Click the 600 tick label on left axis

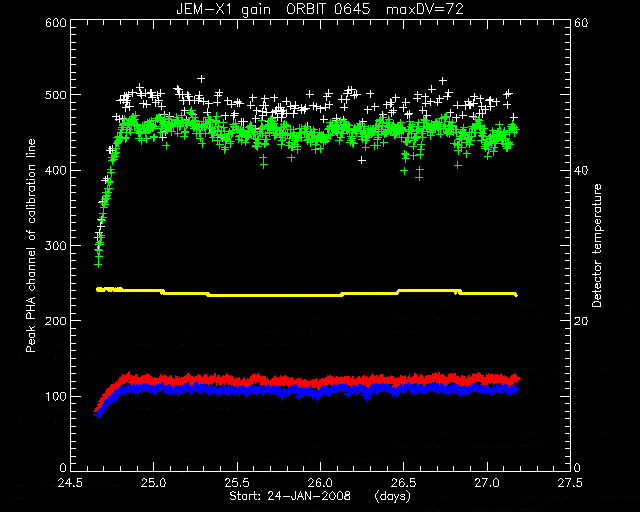click(x=56, y=23)
